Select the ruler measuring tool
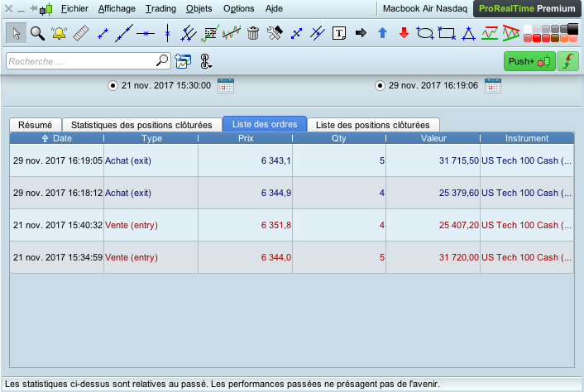 click(81, 33)
